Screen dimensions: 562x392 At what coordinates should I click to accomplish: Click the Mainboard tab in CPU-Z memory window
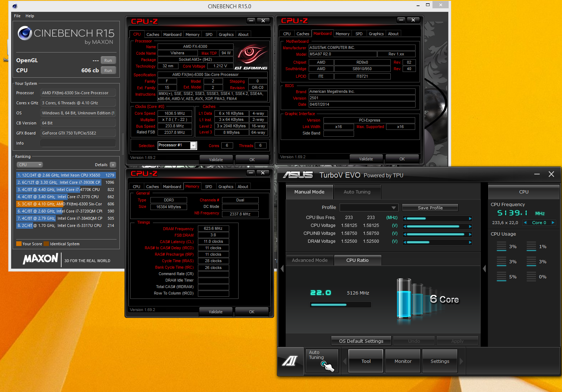tap(172, 187)
